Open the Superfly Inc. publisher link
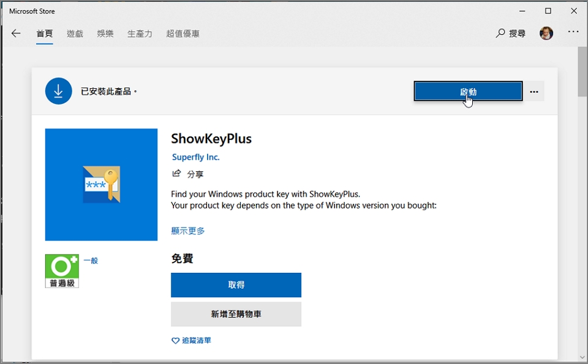588x364 pixels. (x=195, y=157)
